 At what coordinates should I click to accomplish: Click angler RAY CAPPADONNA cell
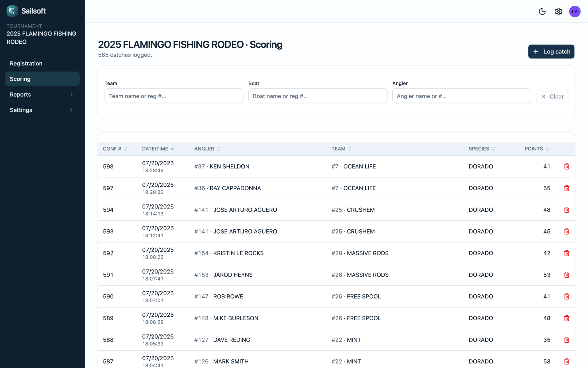[227, 188]
